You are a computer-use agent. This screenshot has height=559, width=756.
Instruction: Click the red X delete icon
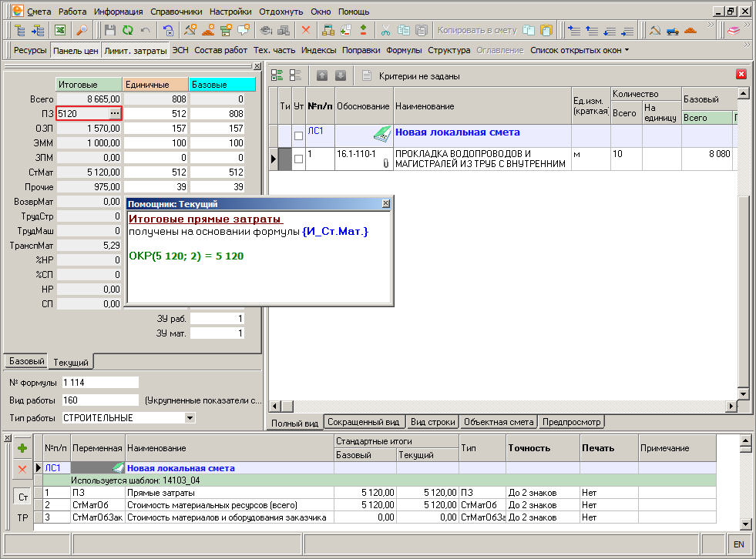[x=306, y=30]
